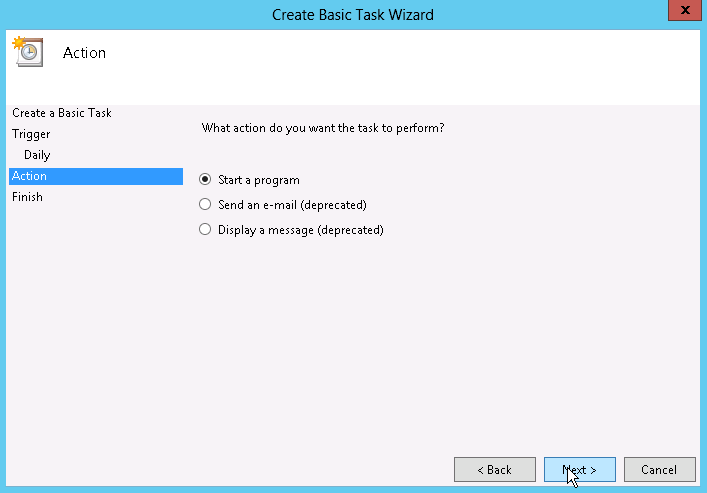
Task: Choose the Send an e-mail radio circle
Action: [x=205, y=205]
